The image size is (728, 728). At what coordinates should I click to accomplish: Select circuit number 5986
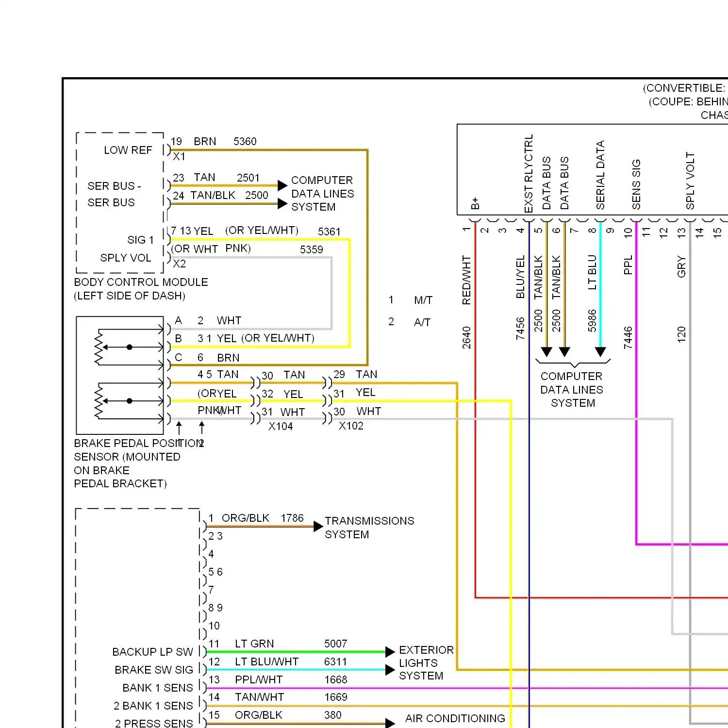(592, 321)
